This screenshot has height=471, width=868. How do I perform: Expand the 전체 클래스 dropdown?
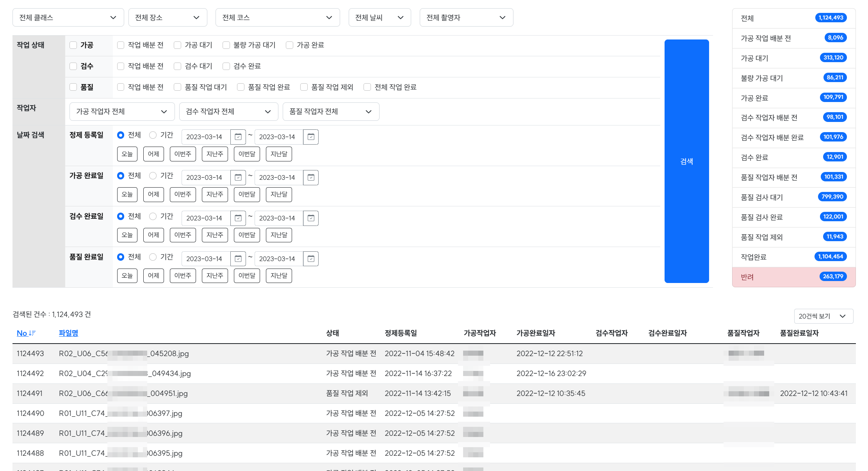pyautogui.click(x=68, y=18)
